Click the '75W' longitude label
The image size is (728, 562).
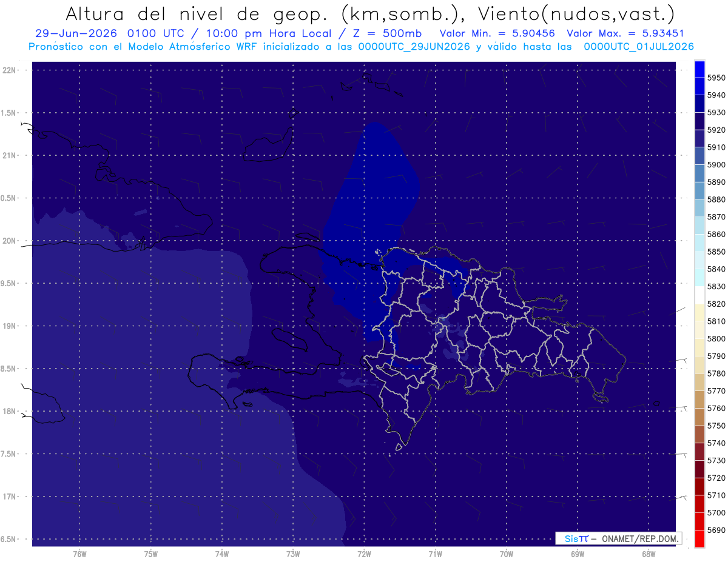[151, 554]
